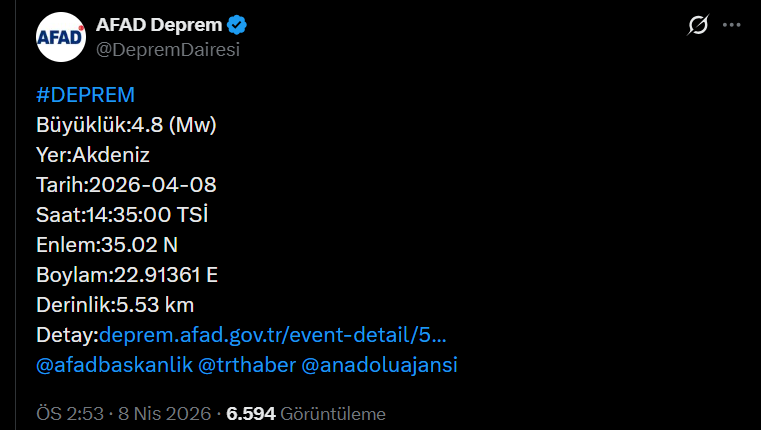Click the Derinlik:5.53 km depth line
The image size is (761, 430).
pyautogui.click(x=115, y=304)
